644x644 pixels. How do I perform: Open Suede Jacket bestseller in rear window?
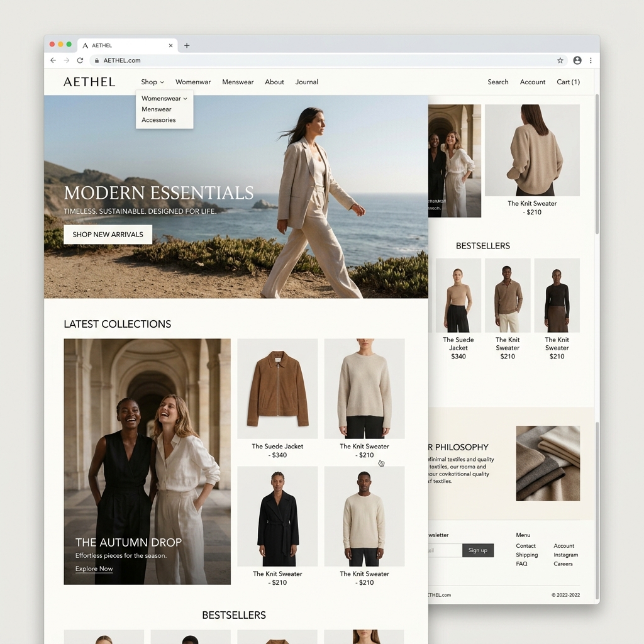pos(458,296)
